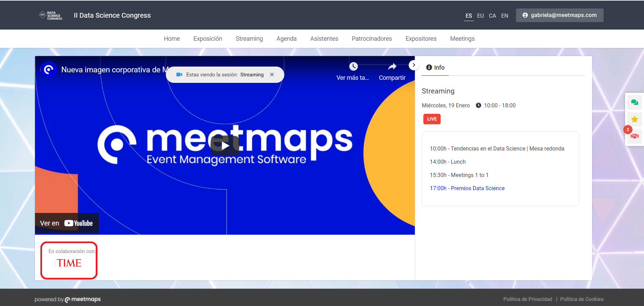
Task: Click the yellow star favorites icon
Action: (x=634, y=119)
